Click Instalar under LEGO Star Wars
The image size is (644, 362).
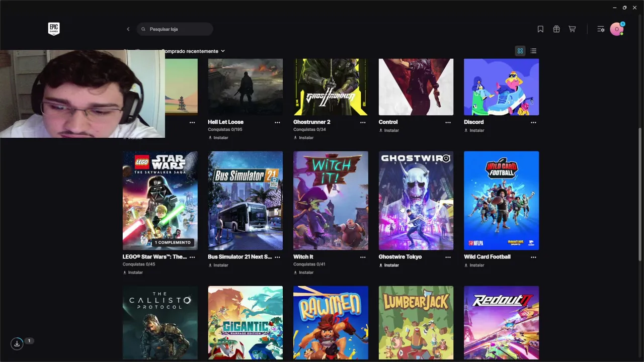133,273
